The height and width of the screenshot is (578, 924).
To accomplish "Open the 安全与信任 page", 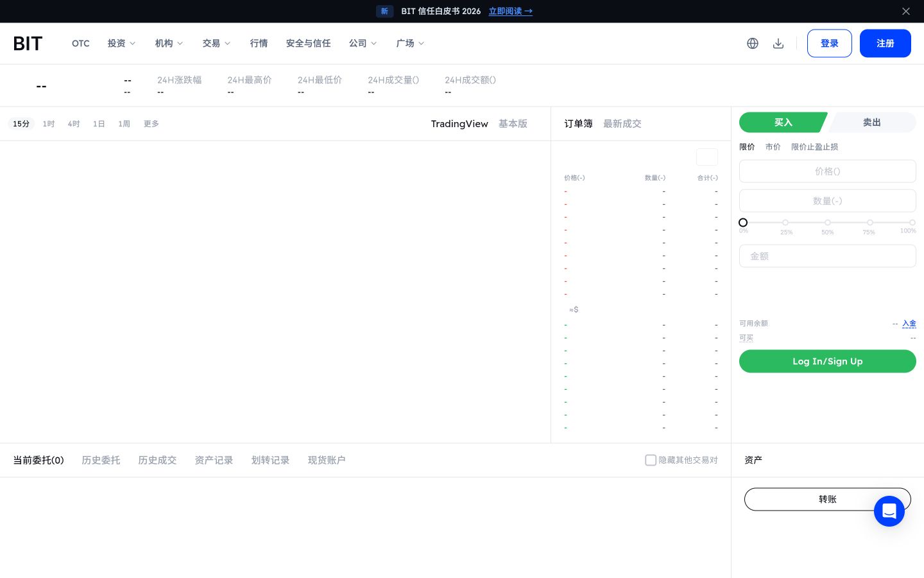I will pyautogui.click(x=309, y=44).
